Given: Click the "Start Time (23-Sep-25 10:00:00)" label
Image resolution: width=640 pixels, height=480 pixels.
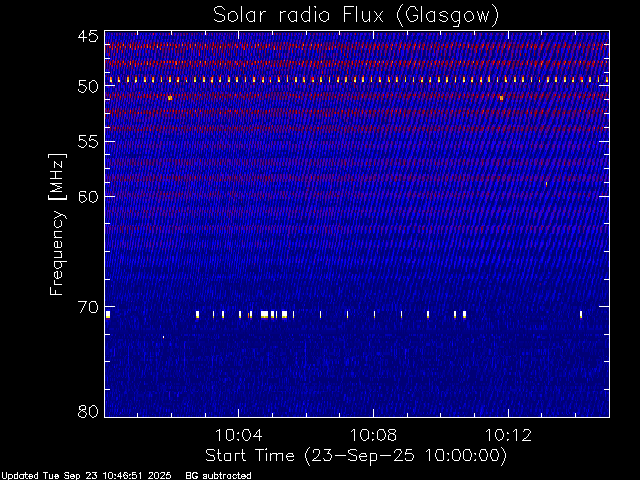Looking at the screenshot, I should pos(356,456).
